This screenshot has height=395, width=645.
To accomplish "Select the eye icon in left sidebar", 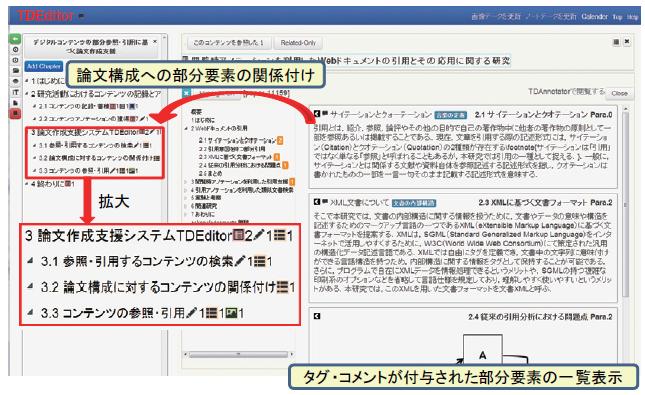I will click(15, 81).
